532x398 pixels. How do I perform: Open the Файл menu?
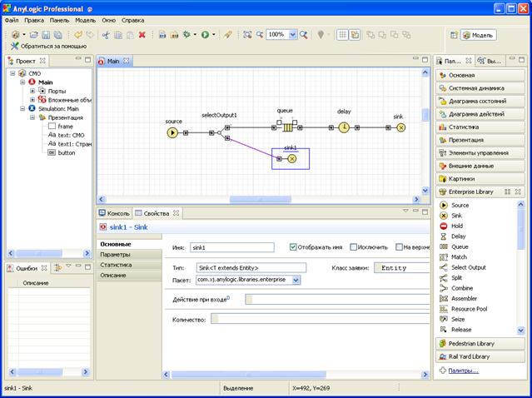pyautogui.click(x=12, y=20)
